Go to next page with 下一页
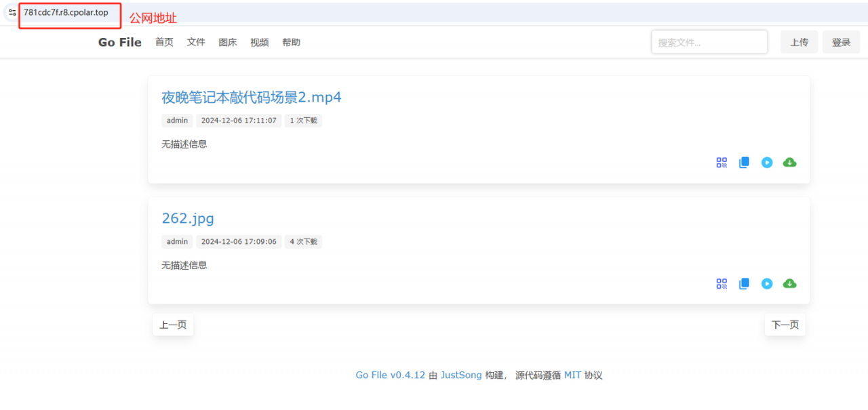Image resolution: width=868 pixels, height=410 pixels. tap(785, 325)
